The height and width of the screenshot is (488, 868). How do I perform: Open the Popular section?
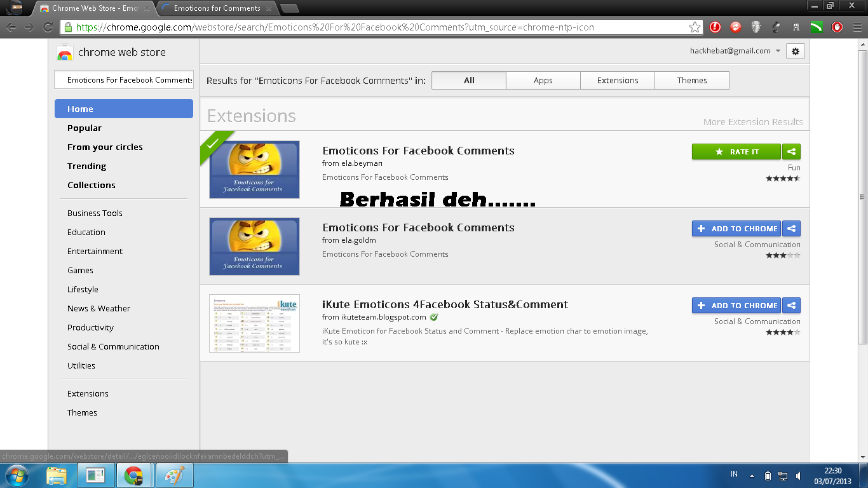(85, 128)
